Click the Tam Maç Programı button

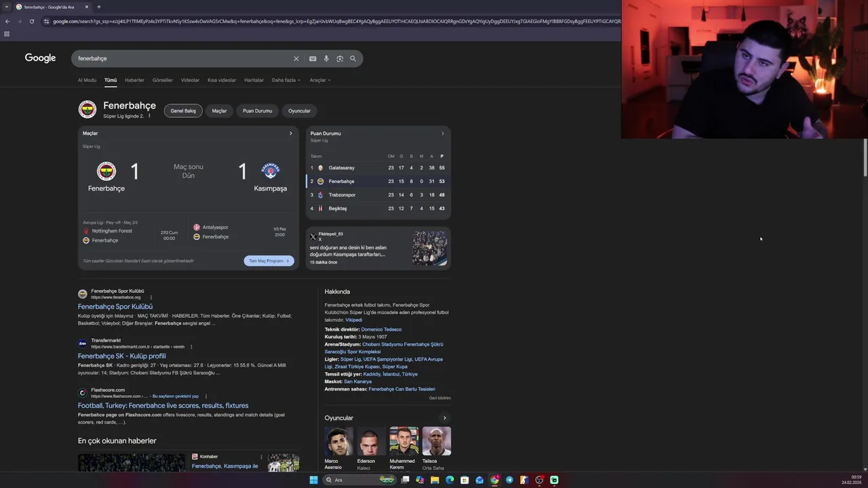[x=269, y=261]
